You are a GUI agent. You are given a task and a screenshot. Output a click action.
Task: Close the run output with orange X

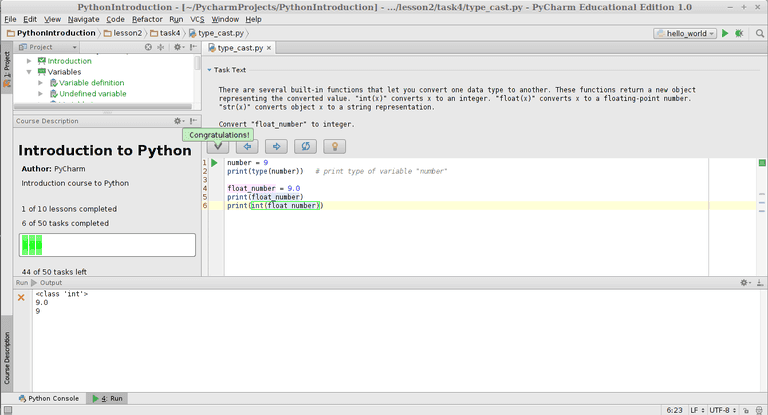tap(21, 297)
